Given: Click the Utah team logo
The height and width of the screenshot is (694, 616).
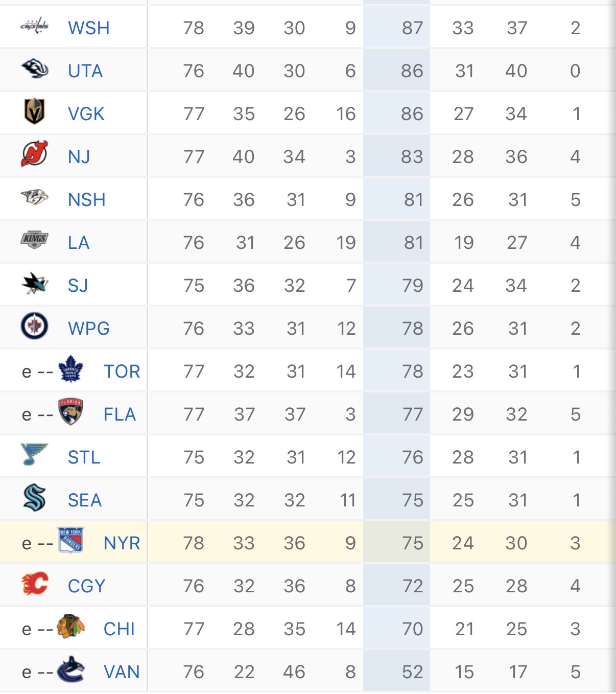Looking at the screenshot, I should [x=34, y=68].
